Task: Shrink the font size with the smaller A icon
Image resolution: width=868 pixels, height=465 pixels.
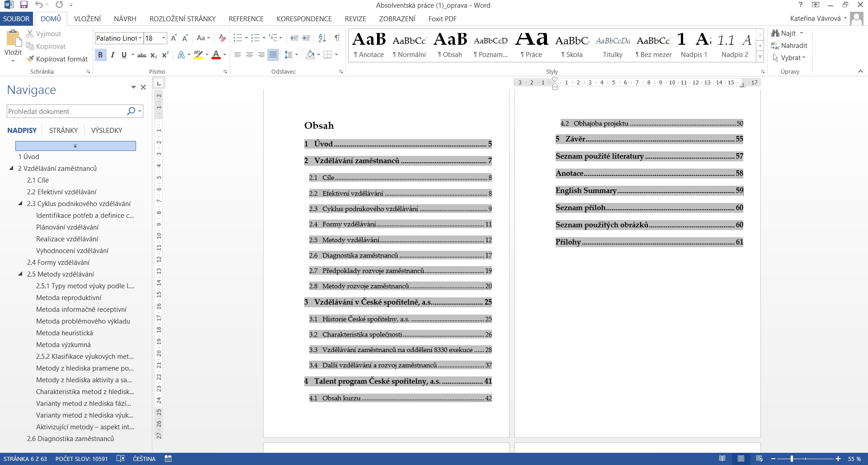Action: coord(185,38)
